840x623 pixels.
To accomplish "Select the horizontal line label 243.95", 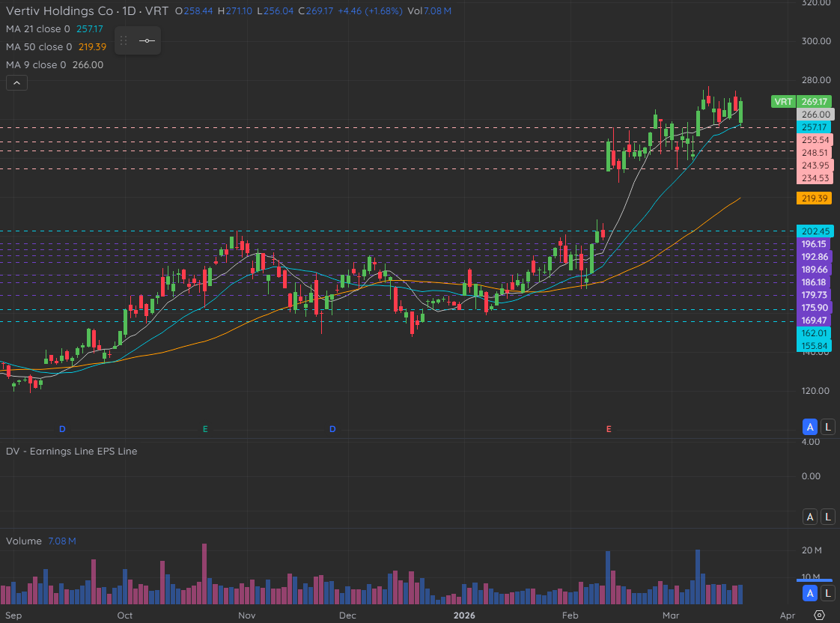I will pyautogui.click(x=815, y=165).
